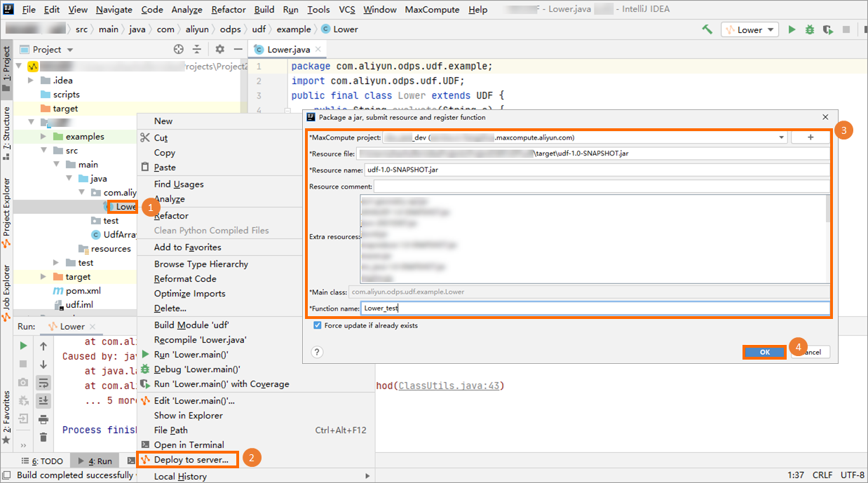The width and height of the screenshot is (868, 483).
Task: Open the MaxCompute project dropdown
Action: (782, 138)
